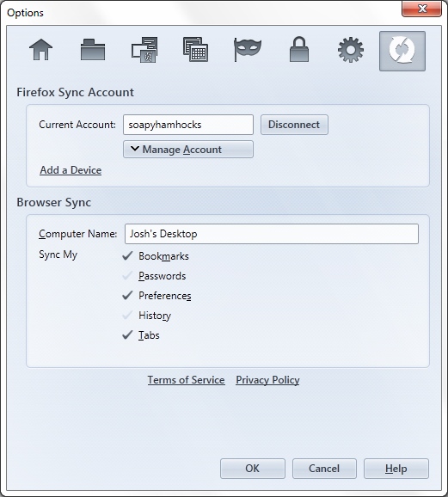Click the Cancel button
The image size is (448, 497).
pyautogui.click(x=324, y=469)
